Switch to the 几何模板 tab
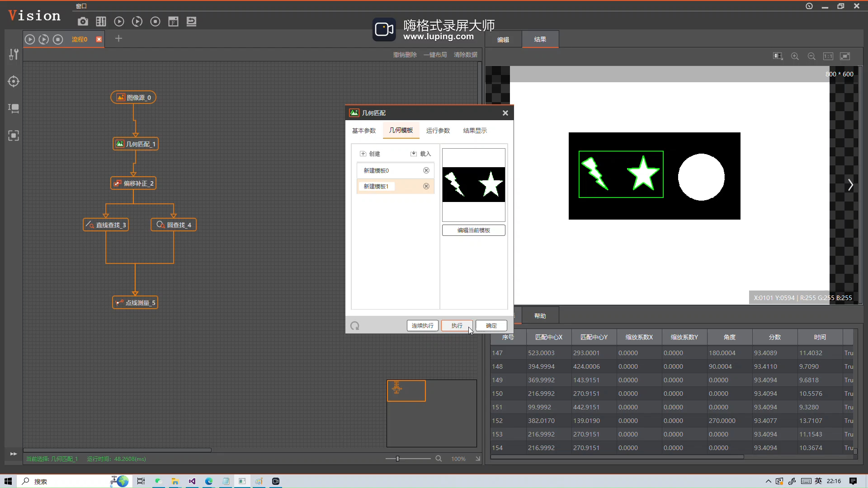868x488 pixels. pyautogui.click(x=401, y=130)
